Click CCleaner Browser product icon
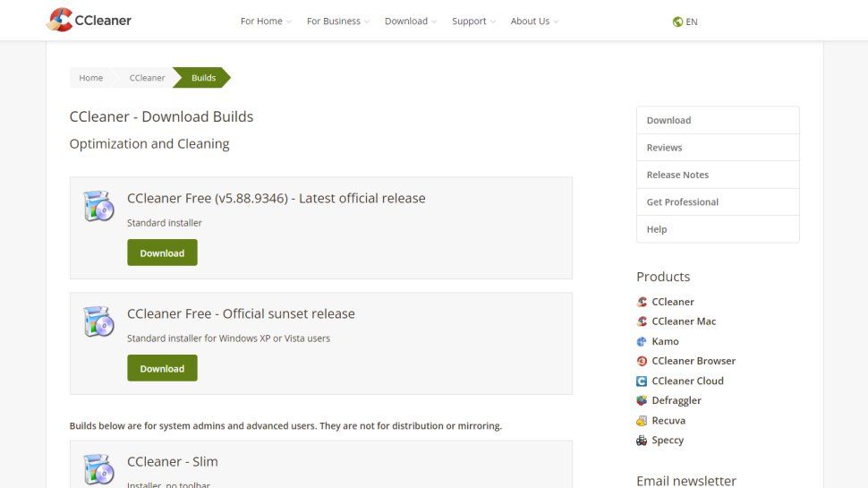 pyautogui.click(x=642, y=361)
